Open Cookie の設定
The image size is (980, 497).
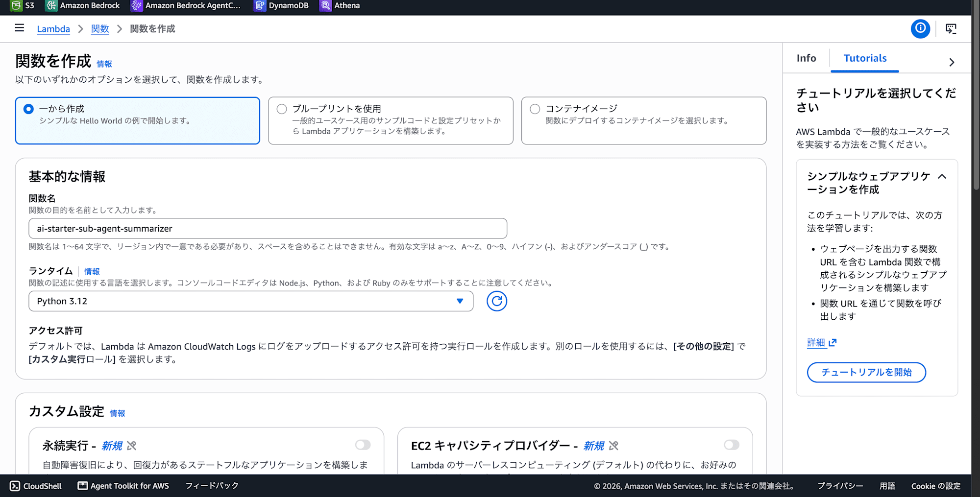(x=935, y=486)
